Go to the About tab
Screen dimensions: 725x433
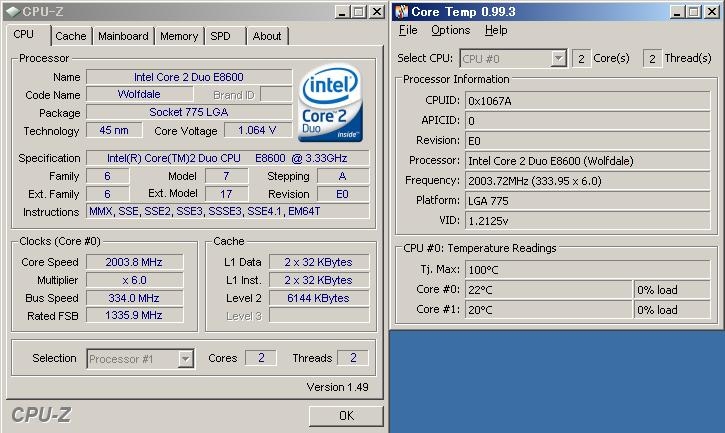267,36
